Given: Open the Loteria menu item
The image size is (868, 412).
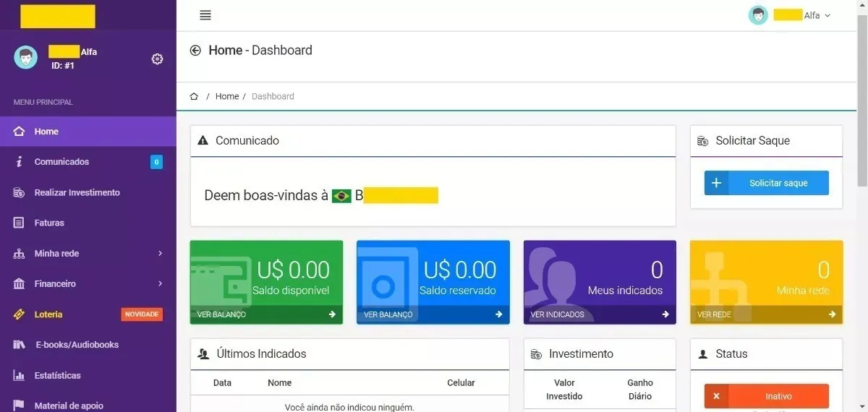Looking at the screenshot, I should 88,314.
